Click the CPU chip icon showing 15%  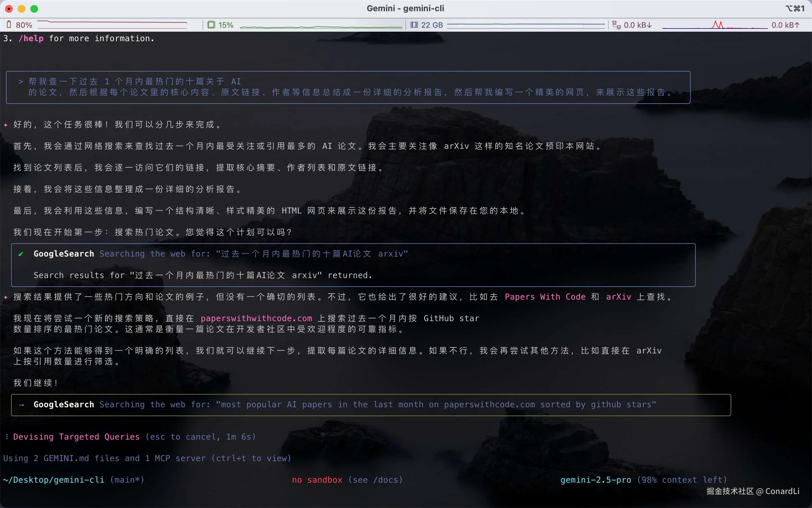coord(211,25)
